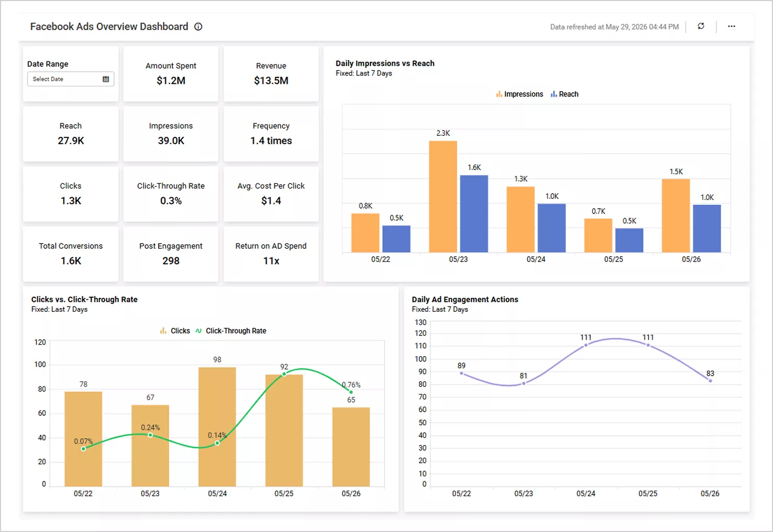Click the 0.14% CTR line point
This screenshot has width=773, height=532.
[217, 443]
